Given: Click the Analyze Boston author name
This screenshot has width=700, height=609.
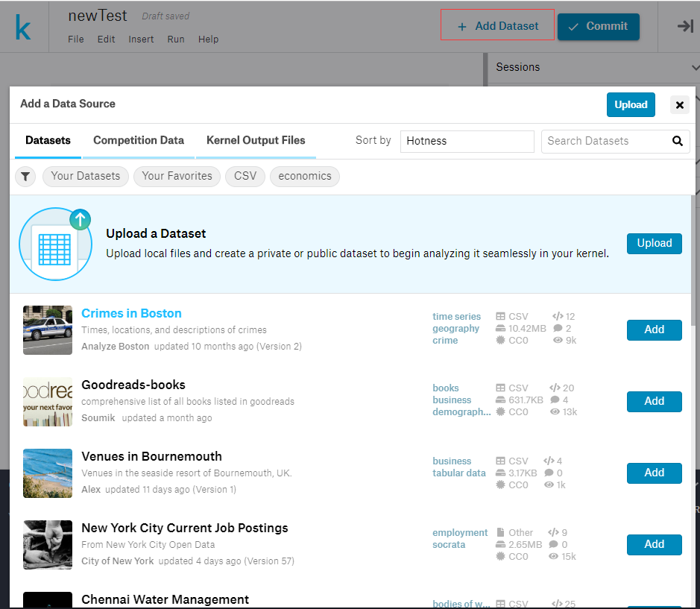Looking at the screenshot, I should pos(116,347).
